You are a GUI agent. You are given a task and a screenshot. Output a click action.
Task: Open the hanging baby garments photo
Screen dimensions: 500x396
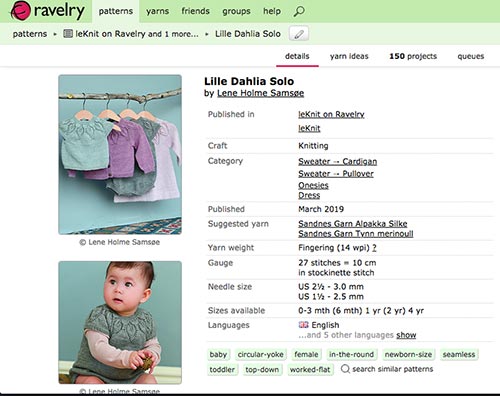[x=120, y=155]
